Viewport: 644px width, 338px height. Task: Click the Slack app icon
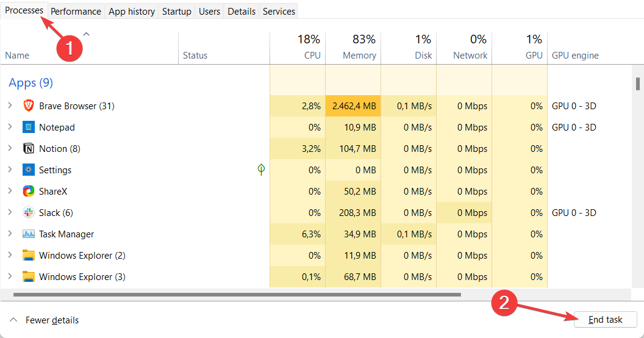click(28, 212)
